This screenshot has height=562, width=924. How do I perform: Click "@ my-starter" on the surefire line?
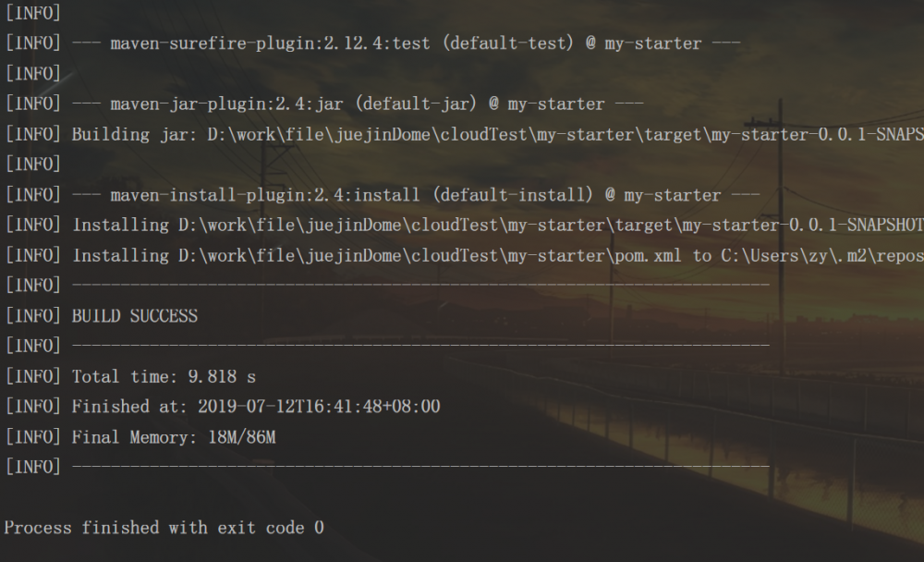pyautogui.click(x=643, y=43)
